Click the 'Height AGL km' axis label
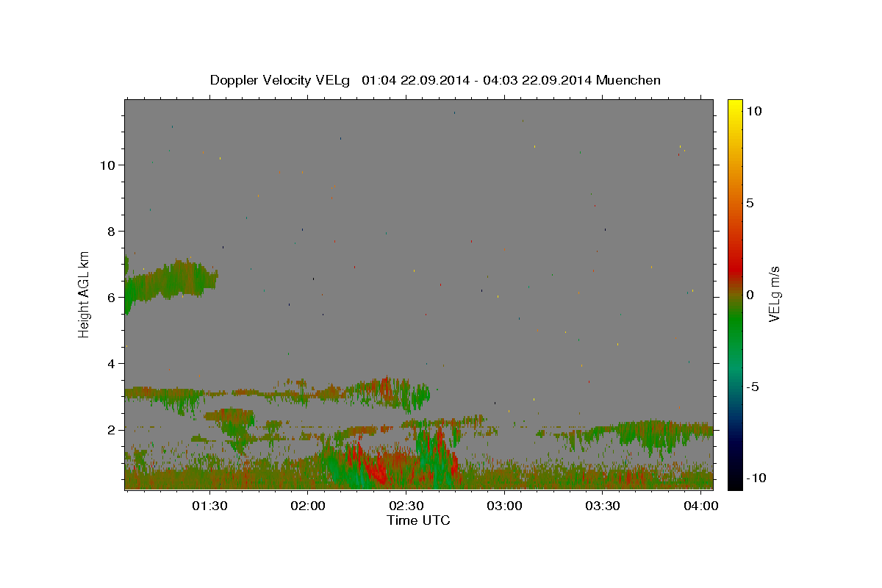Viewport: 882px width, 588px height. coord(85,295)
